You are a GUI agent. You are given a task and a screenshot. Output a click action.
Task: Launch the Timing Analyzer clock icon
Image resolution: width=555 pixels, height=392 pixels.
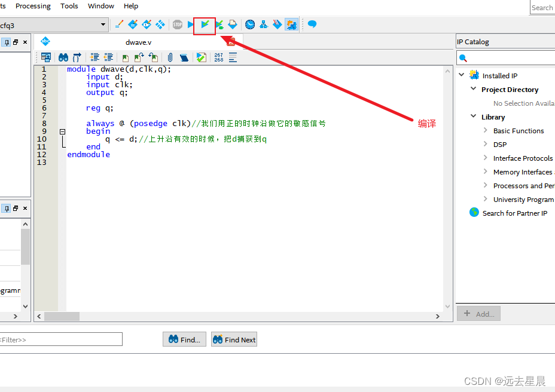(x=250, y=24)
